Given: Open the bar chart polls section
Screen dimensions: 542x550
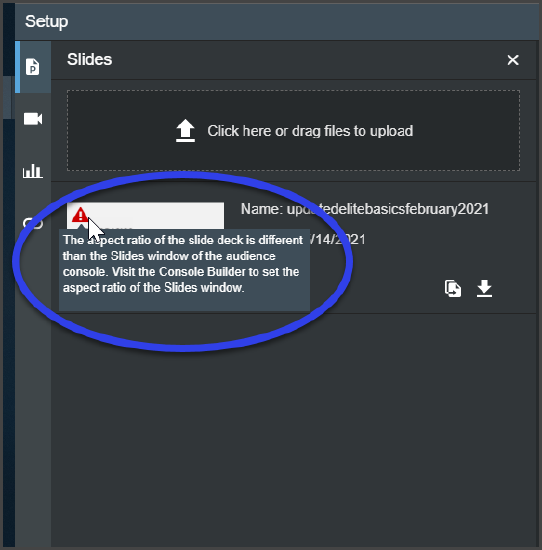Looking at the screenshot, I should [33, 171].
